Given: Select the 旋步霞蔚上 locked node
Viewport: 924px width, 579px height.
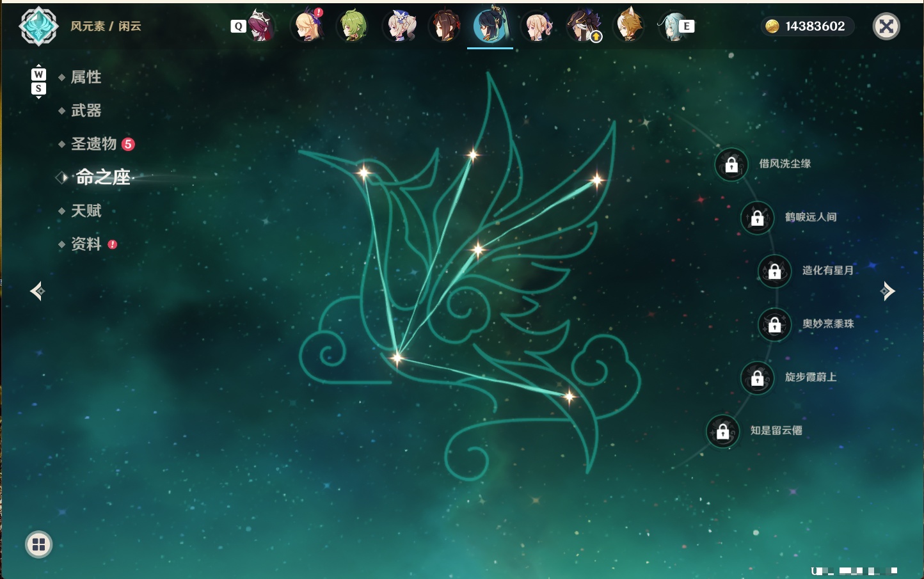Looking at the screenshot, I should (x=758, y=377).
